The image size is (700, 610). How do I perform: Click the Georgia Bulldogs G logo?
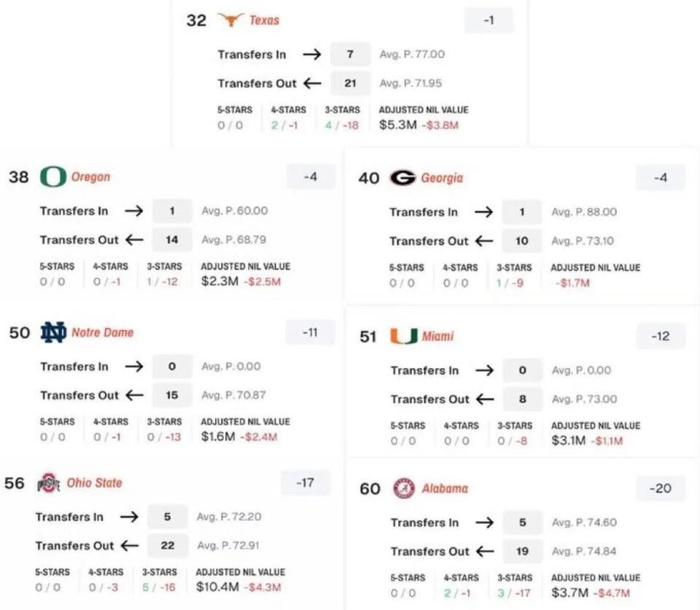pyautogui.click(x=402, y=177)
